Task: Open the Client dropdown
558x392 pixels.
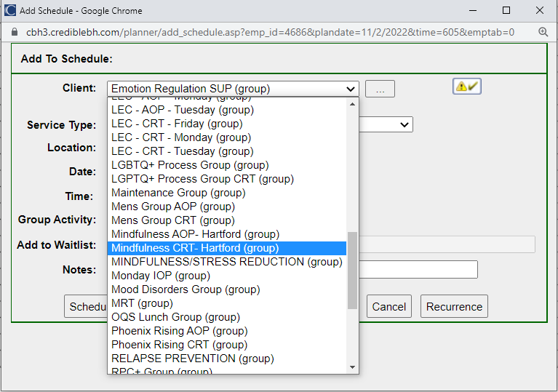Action: coord(233,89)
